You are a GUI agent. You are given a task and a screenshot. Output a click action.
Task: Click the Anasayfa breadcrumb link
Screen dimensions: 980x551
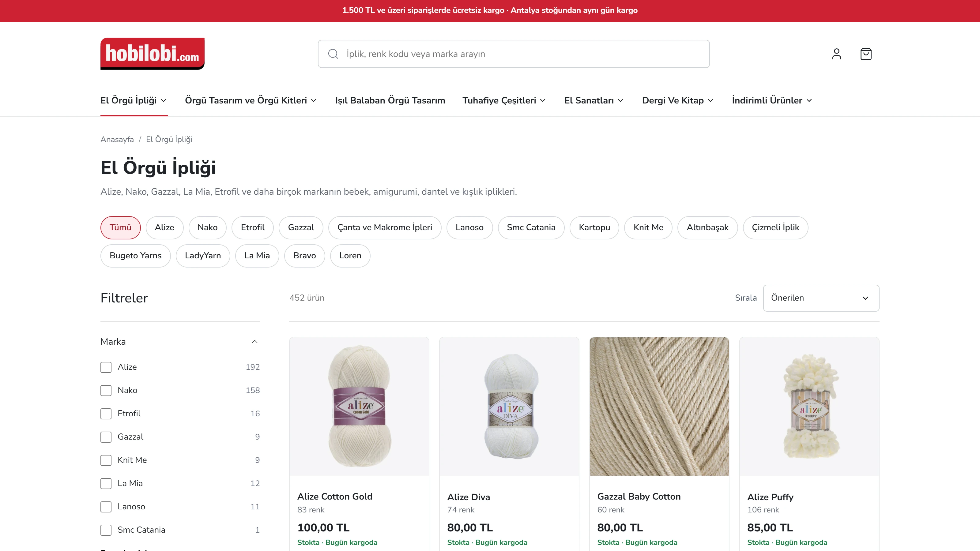tap(117, 140)
